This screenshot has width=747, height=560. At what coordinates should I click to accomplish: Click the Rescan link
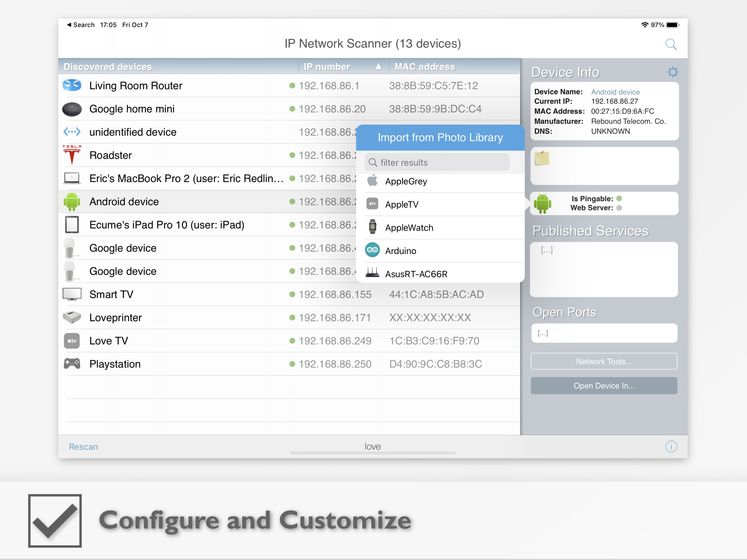[x=83, y=447]
